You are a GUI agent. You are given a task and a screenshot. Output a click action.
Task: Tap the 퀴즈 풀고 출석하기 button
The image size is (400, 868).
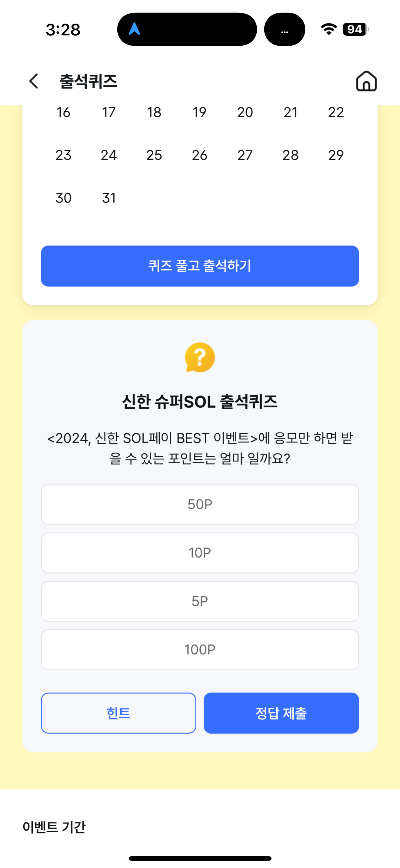[200, 266]
